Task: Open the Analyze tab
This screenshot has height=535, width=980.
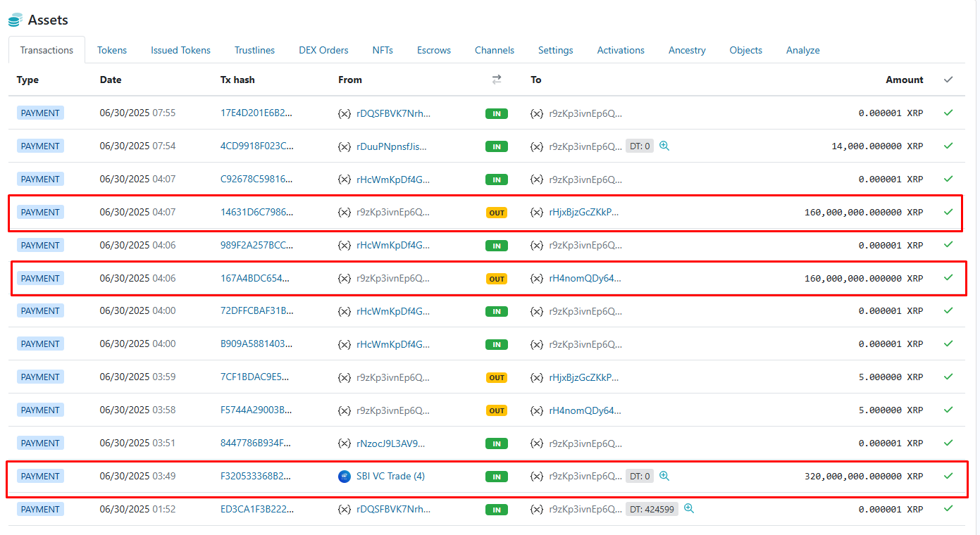Action: point(803,50)
